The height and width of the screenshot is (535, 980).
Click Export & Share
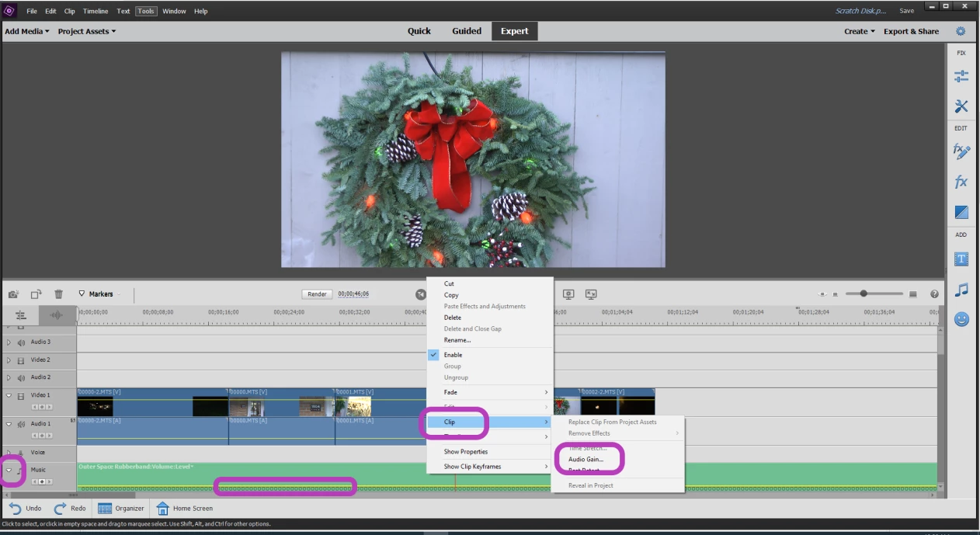pos(911,31)
